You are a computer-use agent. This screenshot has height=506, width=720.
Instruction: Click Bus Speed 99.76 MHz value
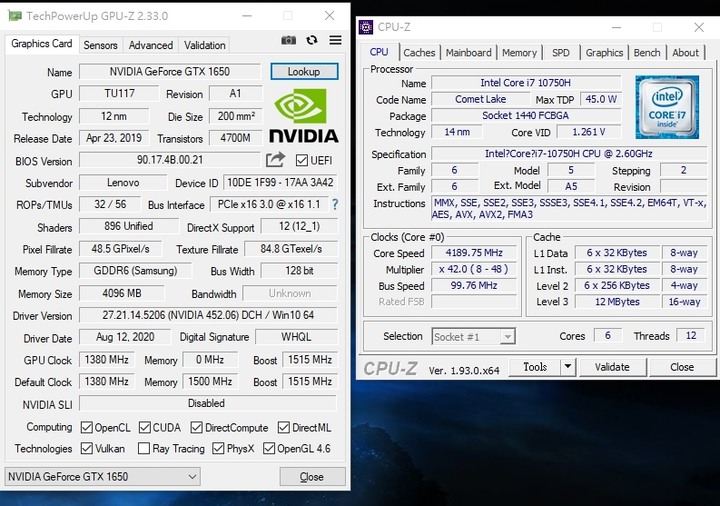[474, 285]
